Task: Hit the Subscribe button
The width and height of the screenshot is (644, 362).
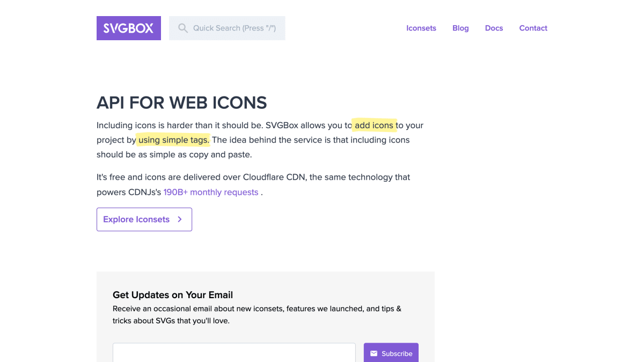Action: (x=391, y=353)
